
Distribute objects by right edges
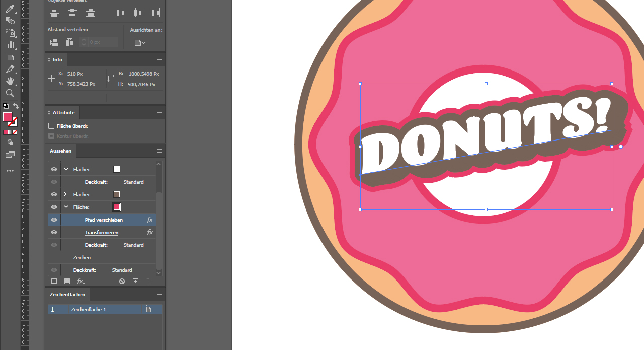point(155,13)
